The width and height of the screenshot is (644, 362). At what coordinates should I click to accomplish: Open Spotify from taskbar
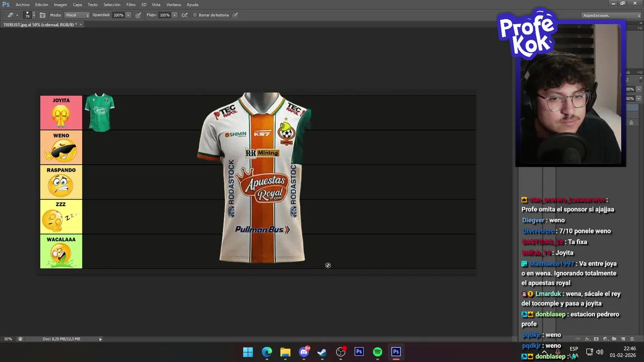377,352
